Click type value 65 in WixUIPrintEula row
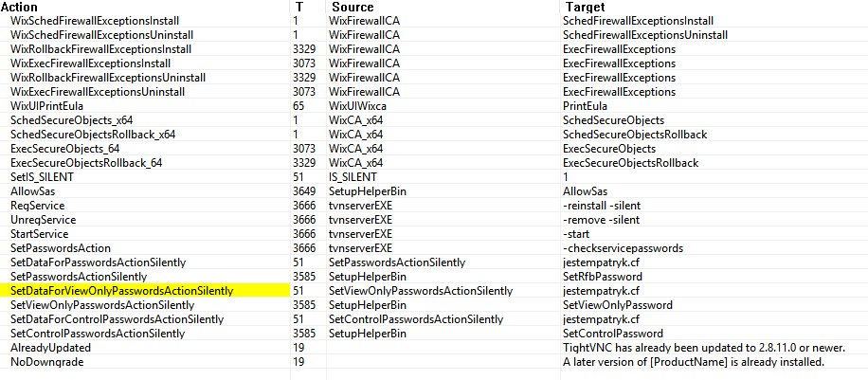 coord(298,106)
